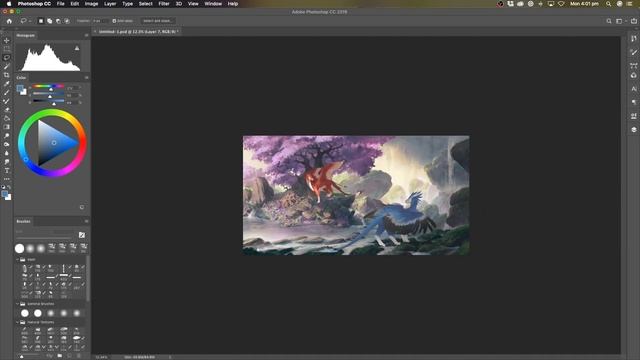Select the Crop tool
Viewport: 640px width, 360px height.
tap(7, 75)
